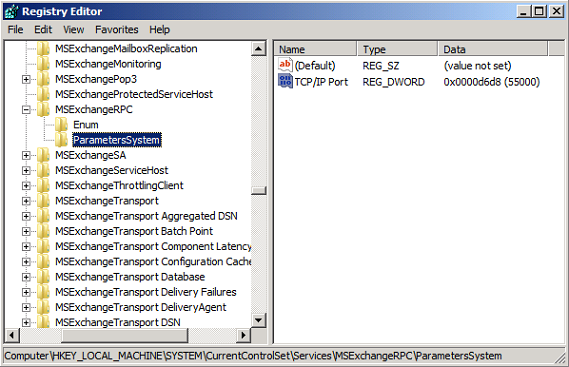
Task: Click the REG_SZ type cell
Action: pos(381,66)
